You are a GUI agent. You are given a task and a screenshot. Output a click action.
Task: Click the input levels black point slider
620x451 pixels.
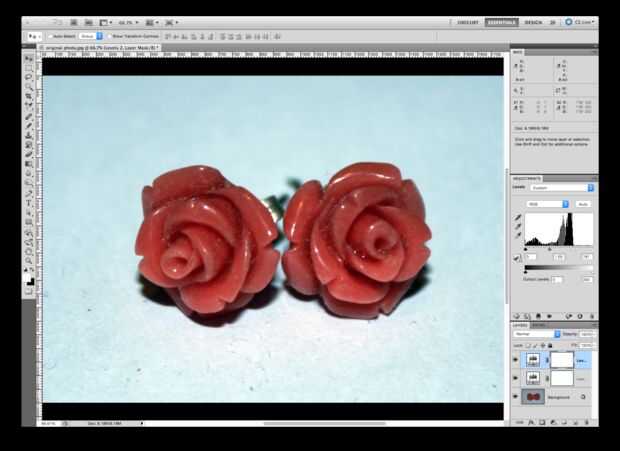525,249
